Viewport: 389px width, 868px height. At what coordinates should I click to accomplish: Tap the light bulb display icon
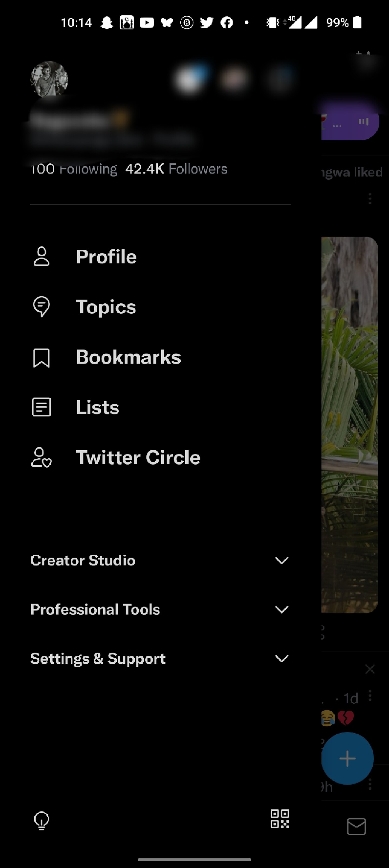42,820
